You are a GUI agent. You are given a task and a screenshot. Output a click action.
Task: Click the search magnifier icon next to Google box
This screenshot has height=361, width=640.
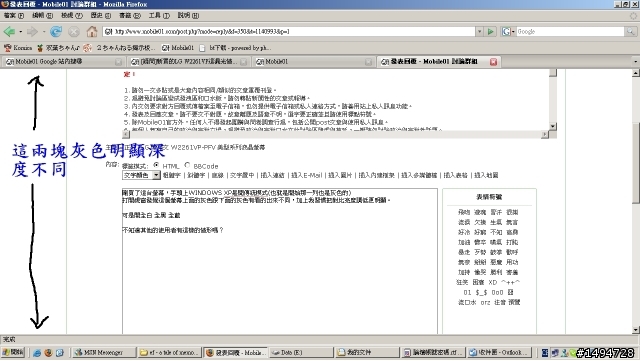tap(631, 31)
